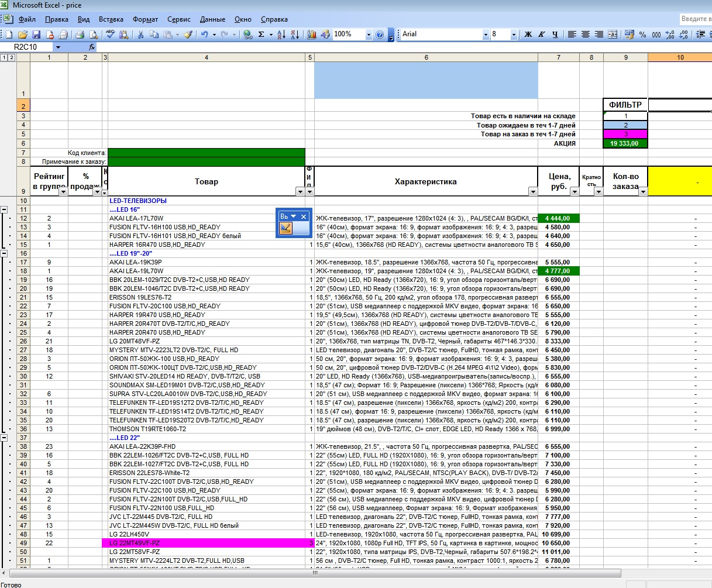712x588 pixels.
Task: Toggle bold (Ж) formatting
Action: (x=528, y=35)
